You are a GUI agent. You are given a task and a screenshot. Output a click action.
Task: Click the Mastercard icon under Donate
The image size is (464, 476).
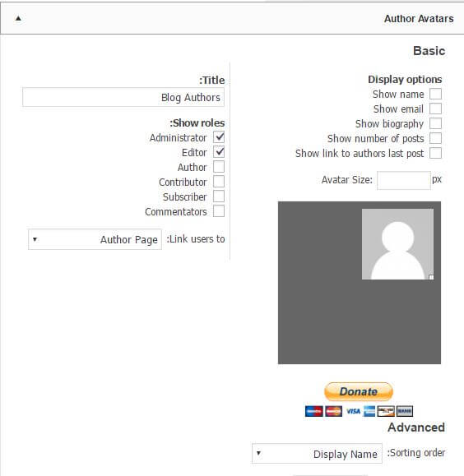(x=334, y=411)
